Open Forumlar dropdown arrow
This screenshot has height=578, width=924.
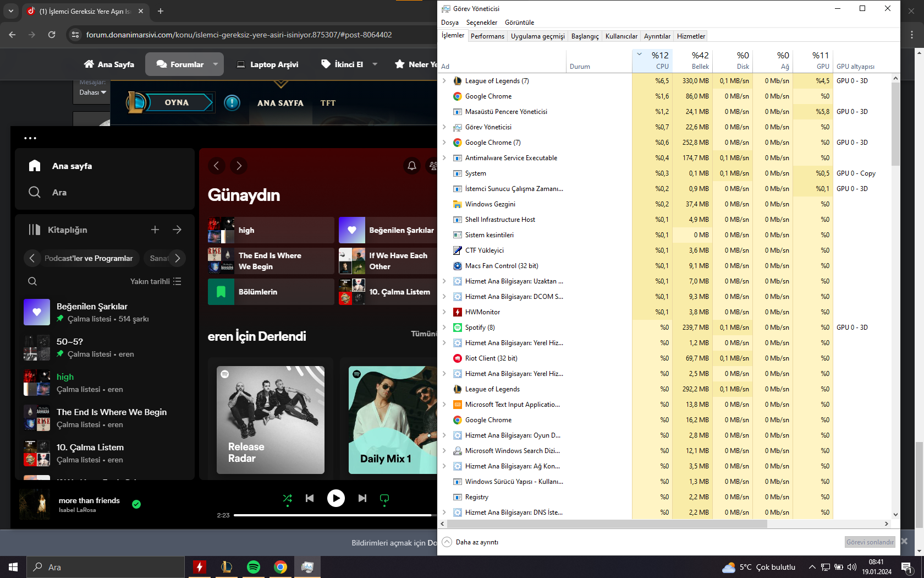(216, 64)
